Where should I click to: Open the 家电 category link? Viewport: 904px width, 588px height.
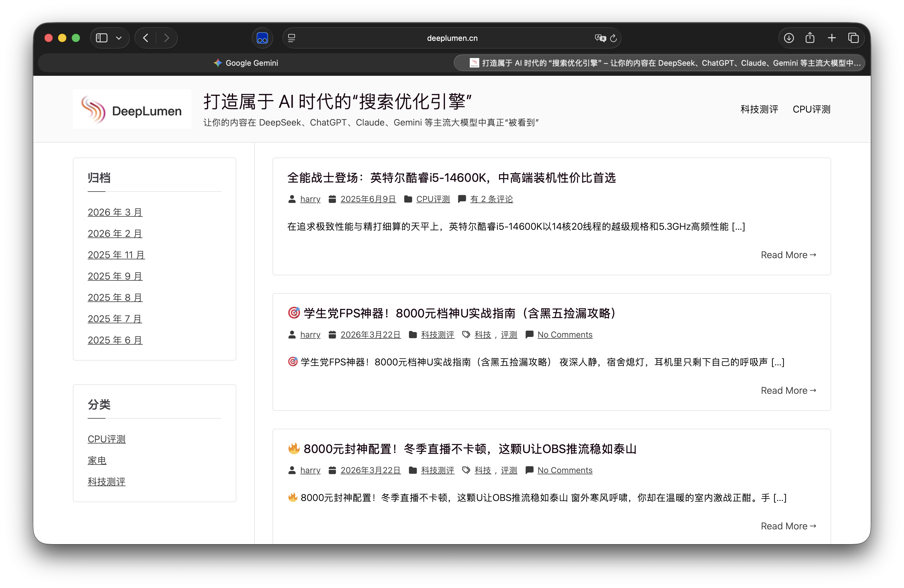click(97, 460)
